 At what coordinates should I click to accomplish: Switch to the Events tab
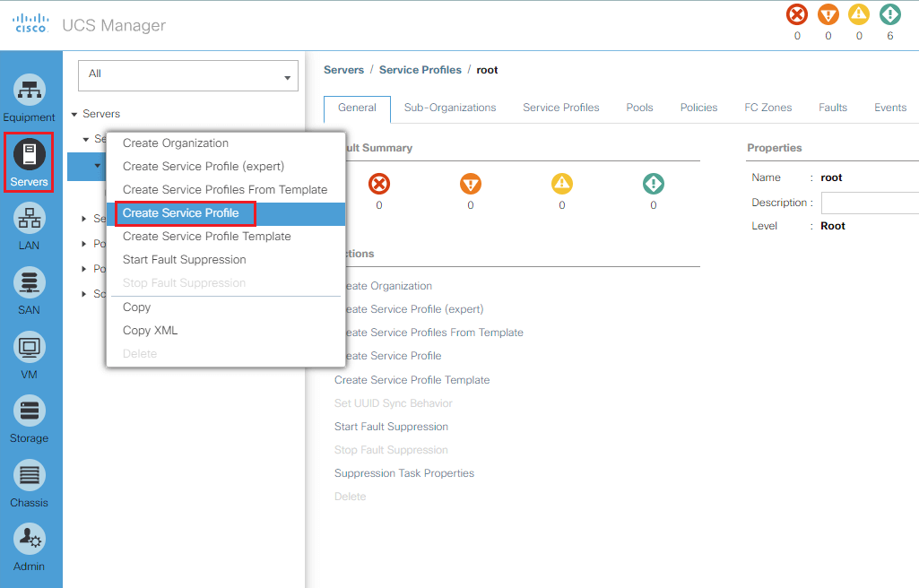click(890, 108)
